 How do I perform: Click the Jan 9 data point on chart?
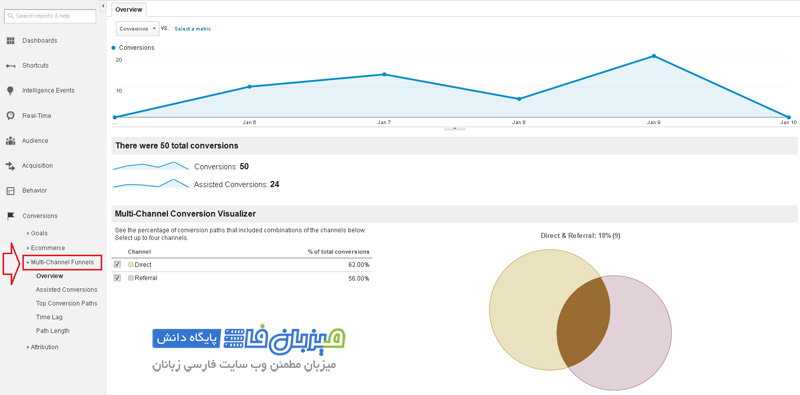654,56
